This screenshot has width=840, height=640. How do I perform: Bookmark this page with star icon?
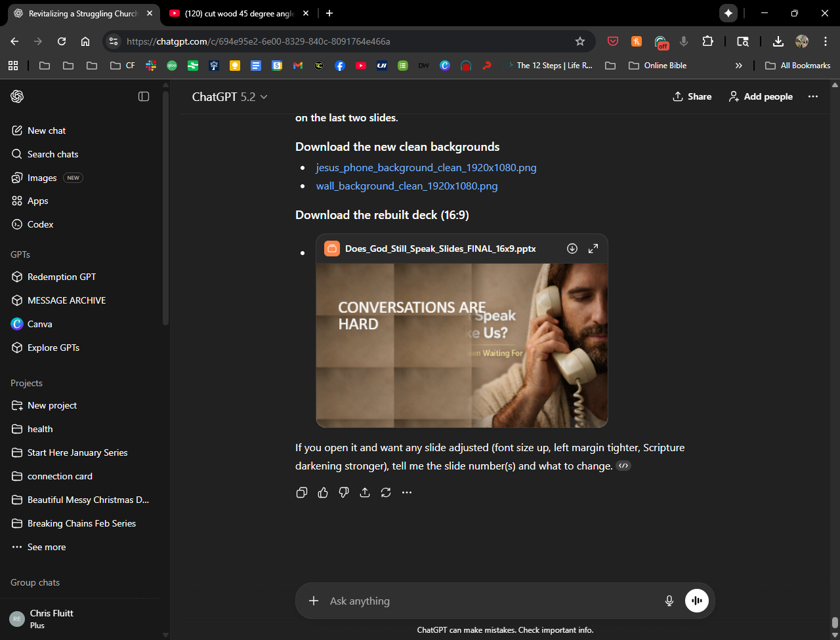[580, 41]
